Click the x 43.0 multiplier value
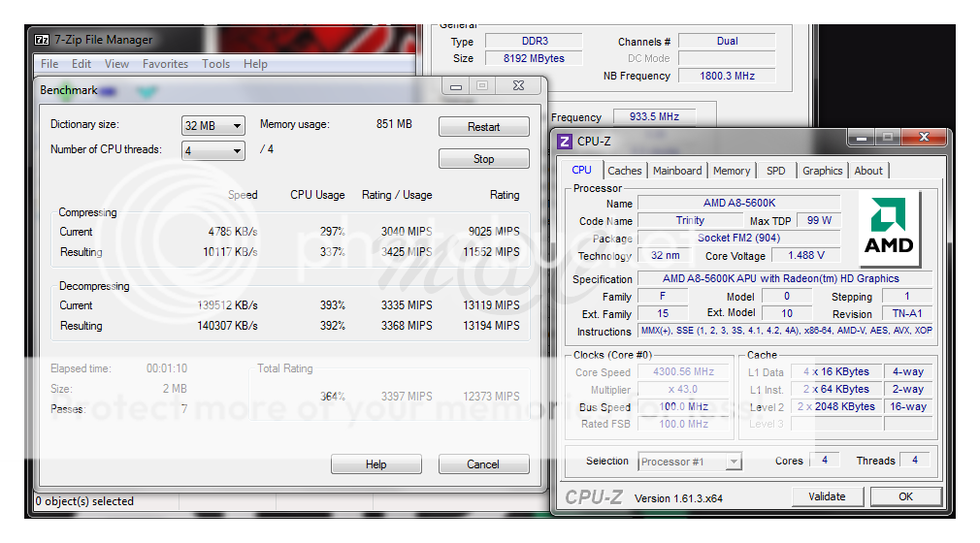Viewport: 980px width, 543px height. coord(684,389)
